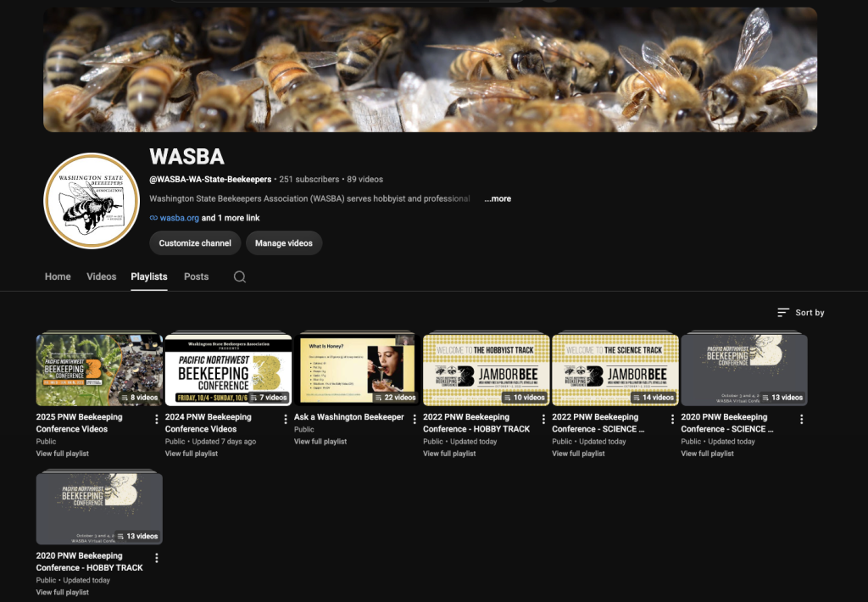Open options menu for 2024 PNW Conference Videos
The image size is (868, 602).
coord(286,420)
